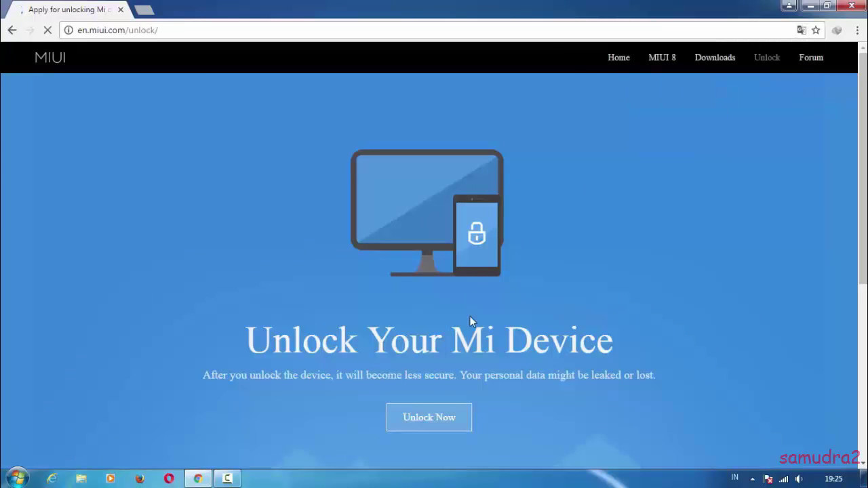This screenshot has height=488, width=868.
Task: Click the en.miui.com/unlock/ address bar
Action: [434, 30]
